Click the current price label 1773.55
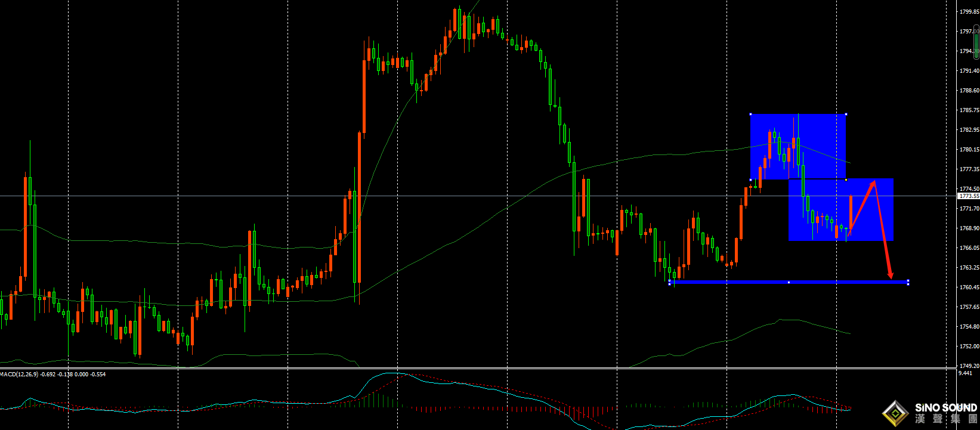Image resolution: width=980 pixels, height=430 pixels. click(x=969, y=196)
